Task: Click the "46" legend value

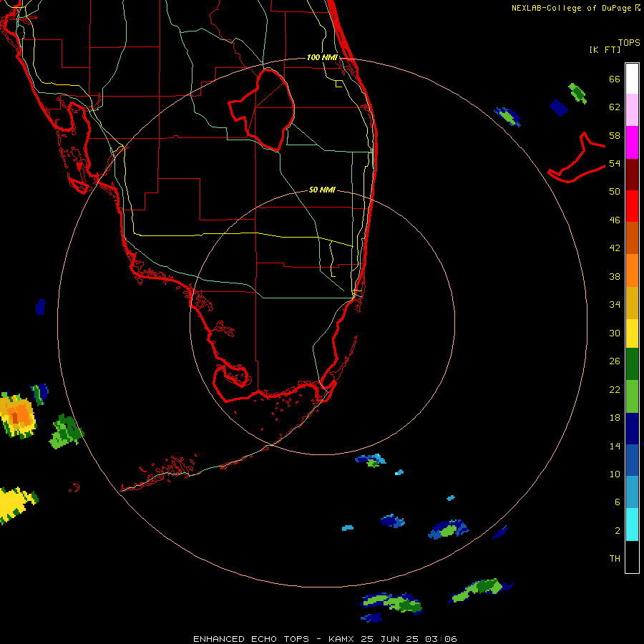Action: pos(615,220)
